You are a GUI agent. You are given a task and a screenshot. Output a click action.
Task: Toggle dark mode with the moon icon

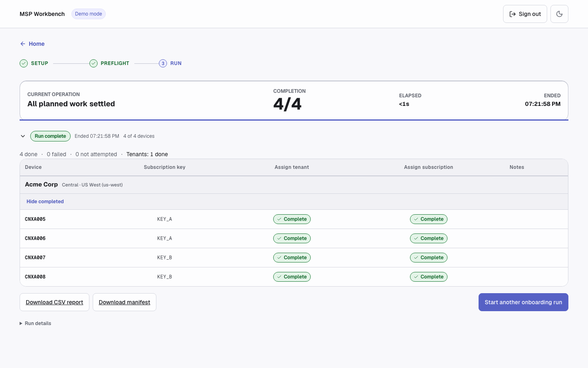[559, 14]
